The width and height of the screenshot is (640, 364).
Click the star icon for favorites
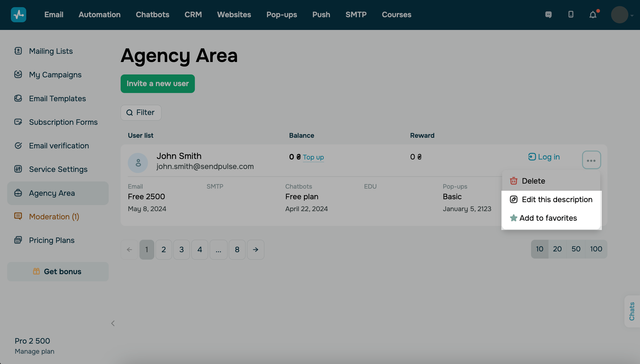514,218
